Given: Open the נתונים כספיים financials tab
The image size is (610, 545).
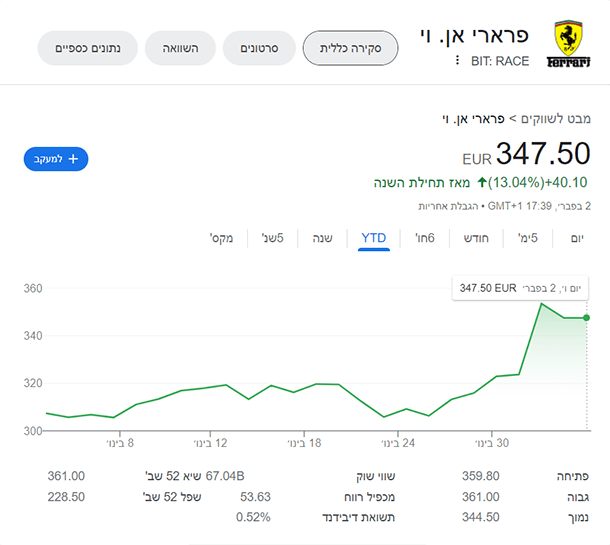Looking at the screenshot, I should click(88, 48).
